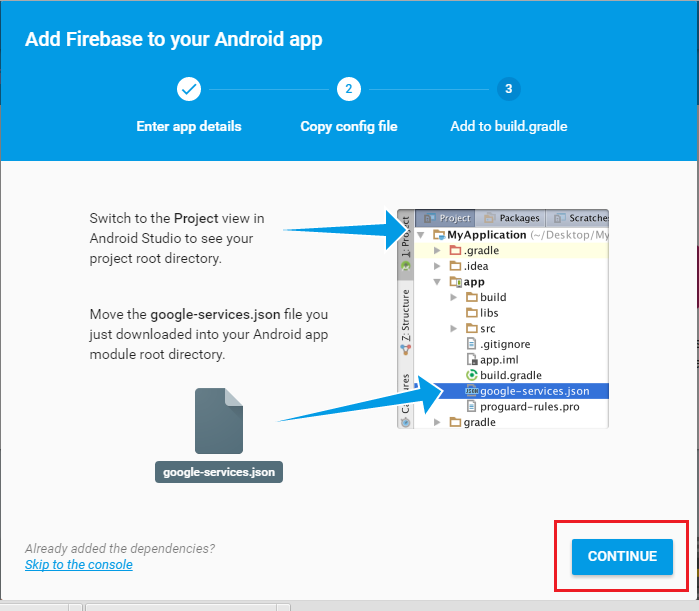
Task: Click the step 2 circle icon
Action: click(348, 89)
